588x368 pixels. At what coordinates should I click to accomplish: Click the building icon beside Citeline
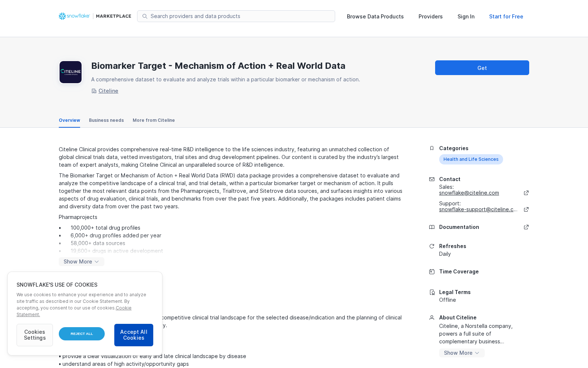(94, 91)
